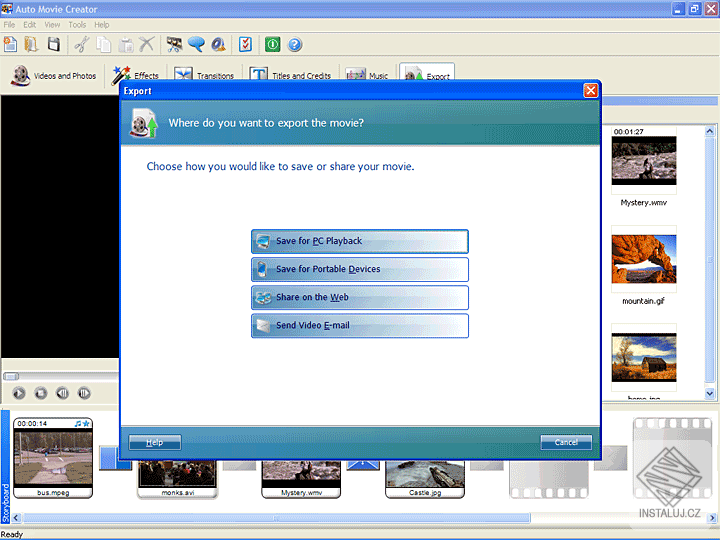Click the Cut scissors toolbar icon
The height and width of the screenshot is (540, 720).
82,45
